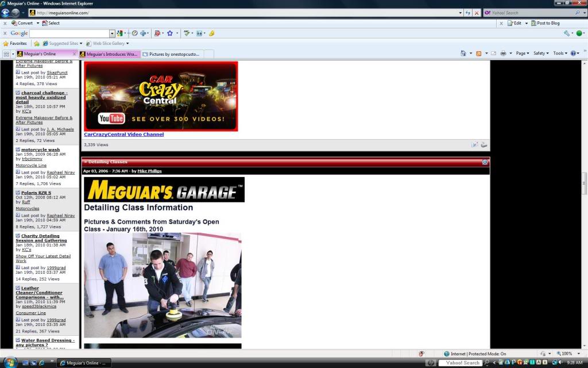Click the Select toolbar button

click(51, 23)
